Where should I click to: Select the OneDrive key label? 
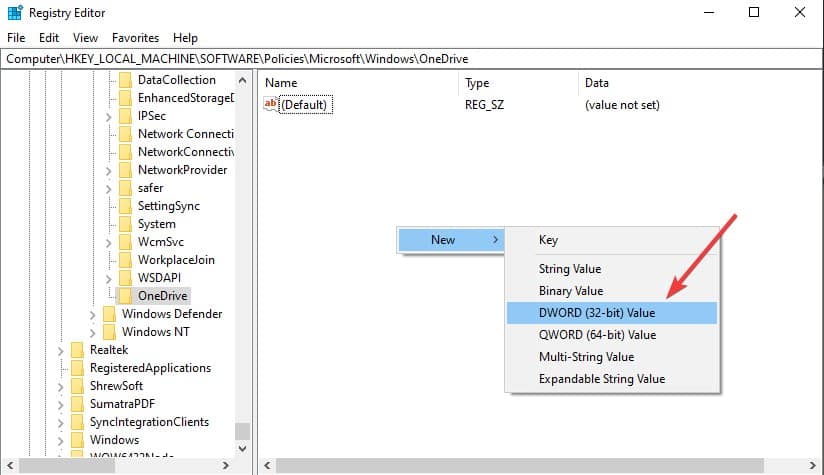tap(162, 296)
